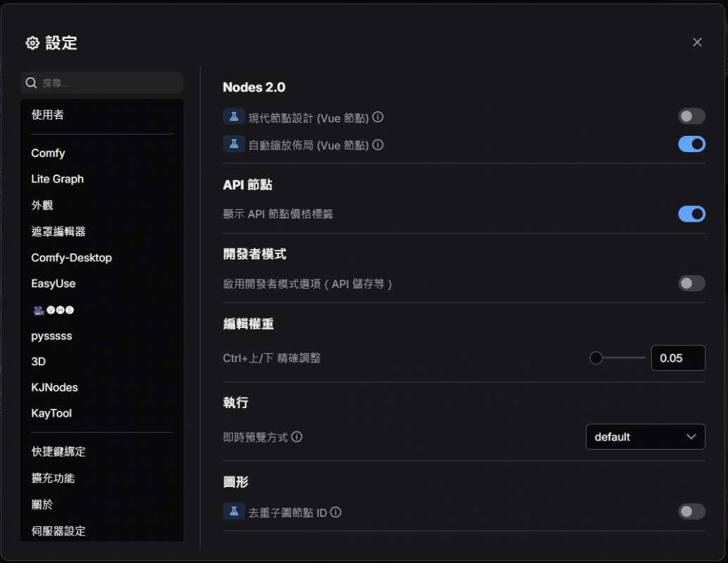
Task: Click the 0.05 value input field
Action: pyautogui.click(x=677, y=358)
